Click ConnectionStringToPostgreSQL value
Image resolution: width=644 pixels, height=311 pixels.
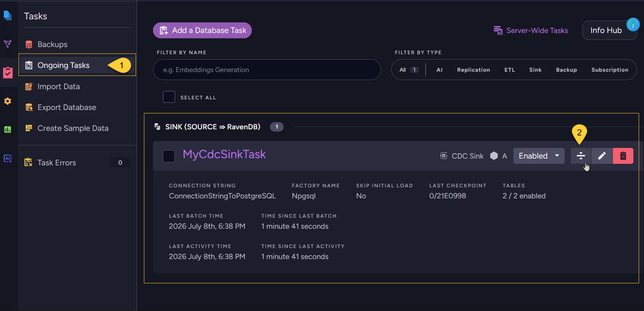[223, 196]
